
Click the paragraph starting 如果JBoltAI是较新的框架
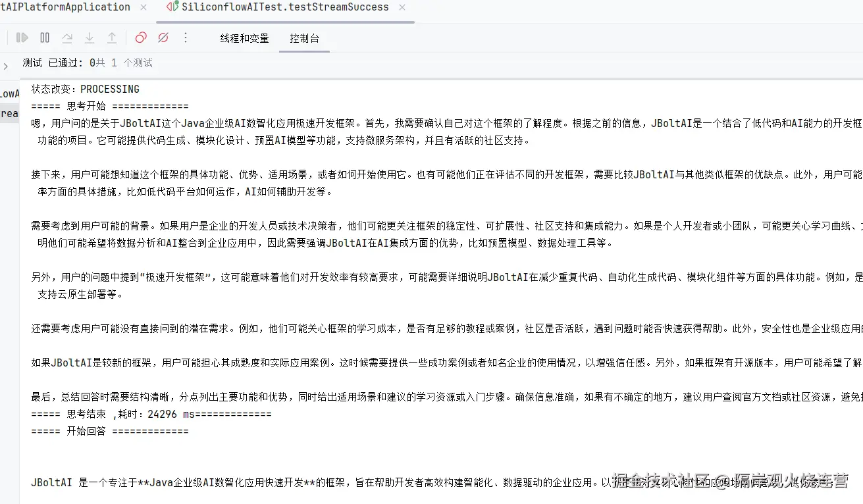coord(447,363)
